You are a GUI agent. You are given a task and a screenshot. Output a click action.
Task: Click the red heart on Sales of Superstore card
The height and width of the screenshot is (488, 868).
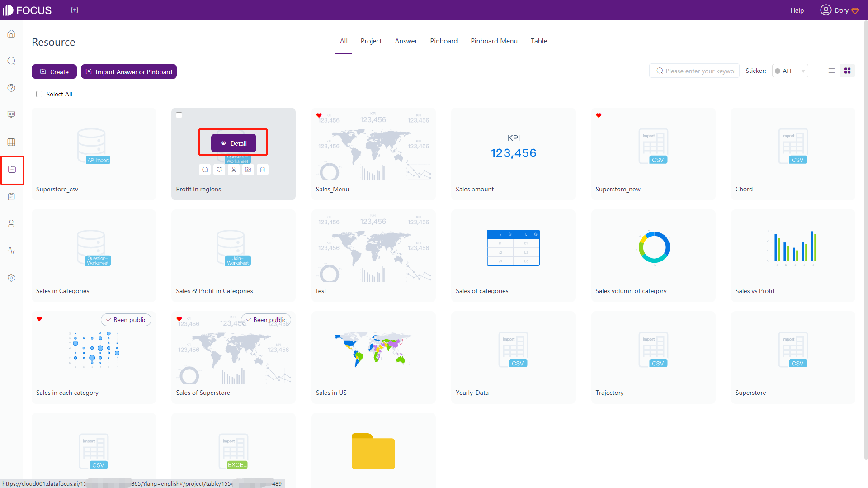pyautogui.click(x=179, y=319)
